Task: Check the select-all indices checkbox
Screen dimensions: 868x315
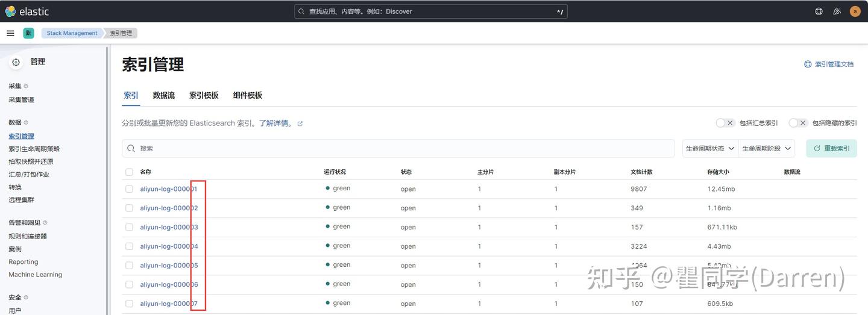Action: click(129, 172)
